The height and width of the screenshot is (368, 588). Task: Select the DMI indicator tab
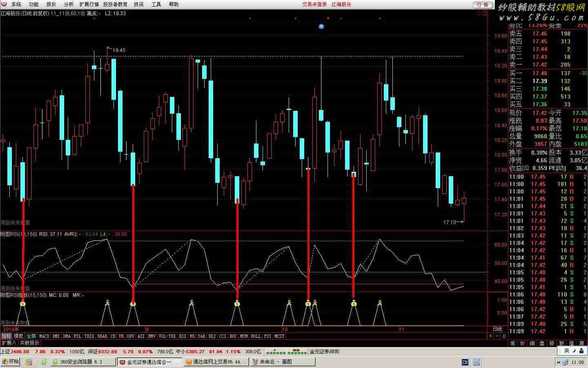(56, 336)
